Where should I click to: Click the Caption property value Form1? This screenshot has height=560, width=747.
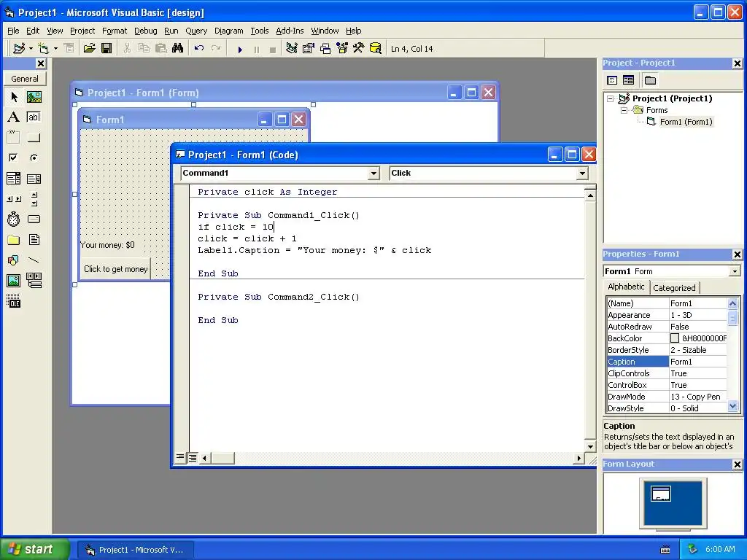[x=698, y=362]
